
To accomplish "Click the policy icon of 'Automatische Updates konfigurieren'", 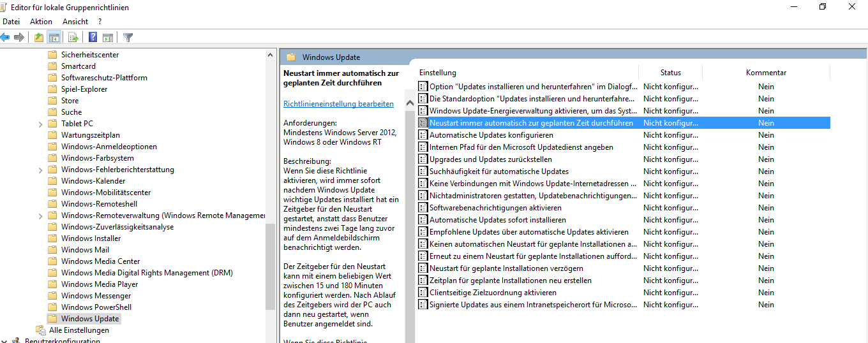I will click(423, 135).
